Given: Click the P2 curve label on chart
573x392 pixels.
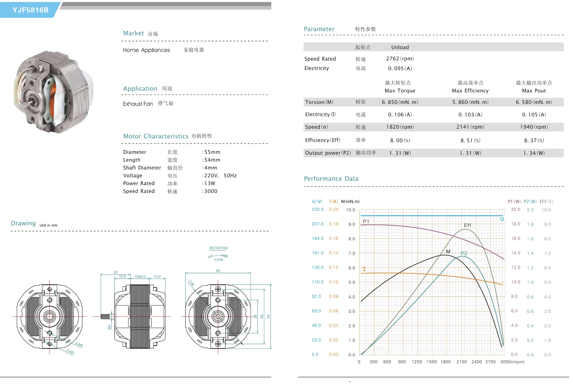Looking at the screenshot, I should pyautogui.click(x=464, y=254).
